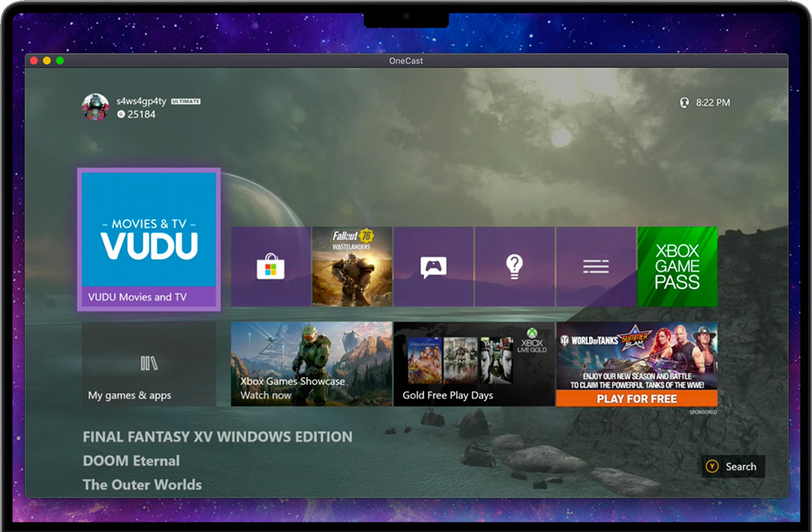Image resolution: width=812 pixels, height=532 pixels.
Task: Watch the Xbox Games Showcase
Action: pyautogui.click(x=312, y=364)
